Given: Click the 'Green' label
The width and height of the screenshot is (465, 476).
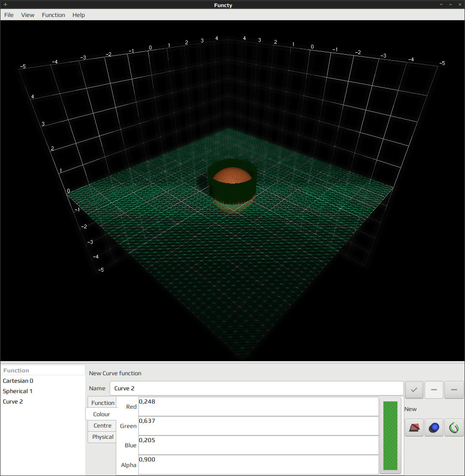Looking at the screenshot, I should (128, 426).
